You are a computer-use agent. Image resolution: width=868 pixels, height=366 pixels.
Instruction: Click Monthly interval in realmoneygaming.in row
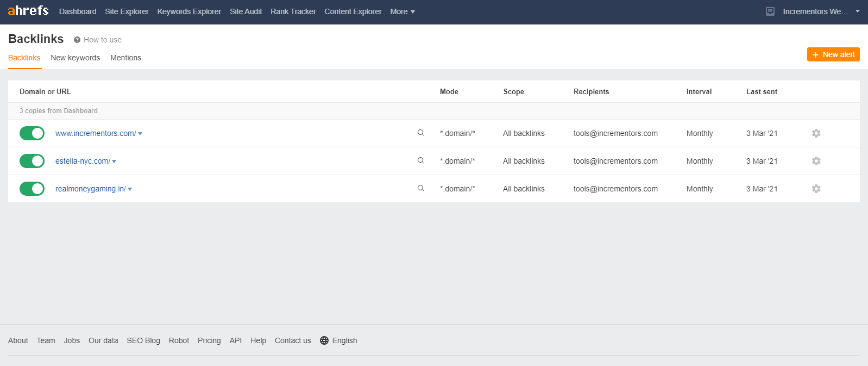(x=700, y=189)
